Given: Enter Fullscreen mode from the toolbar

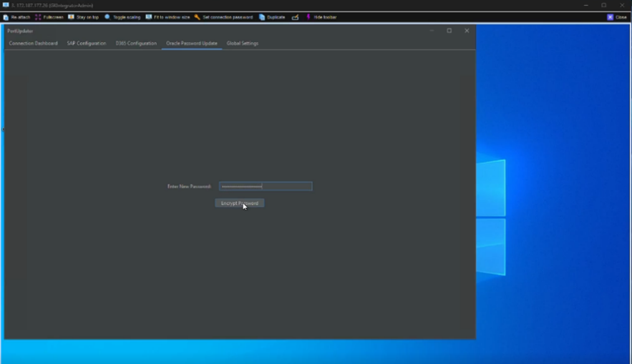Looking at the screenshot, I should pyautogui.click(x=38, y=17).
